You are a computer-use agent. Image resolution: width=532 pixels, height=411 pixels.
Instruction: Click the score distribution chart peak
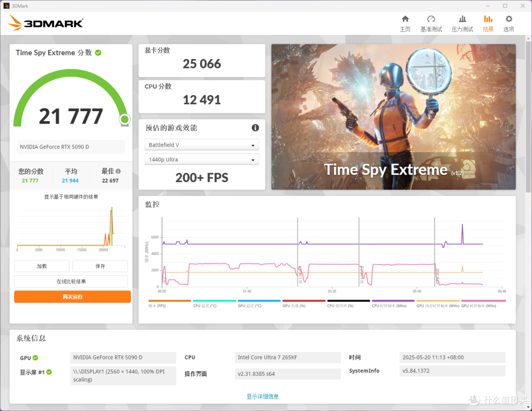pos(112,210)
